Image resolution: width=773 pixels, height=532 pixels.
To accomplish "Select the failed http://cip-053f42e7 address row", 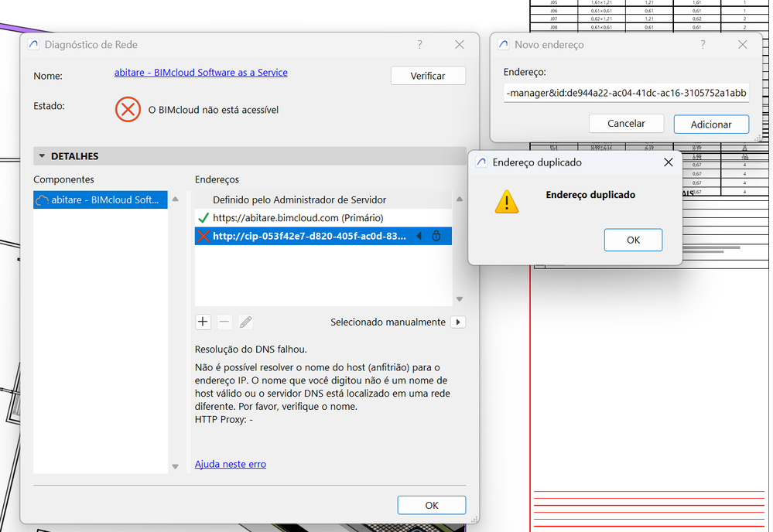I will 323,236.
